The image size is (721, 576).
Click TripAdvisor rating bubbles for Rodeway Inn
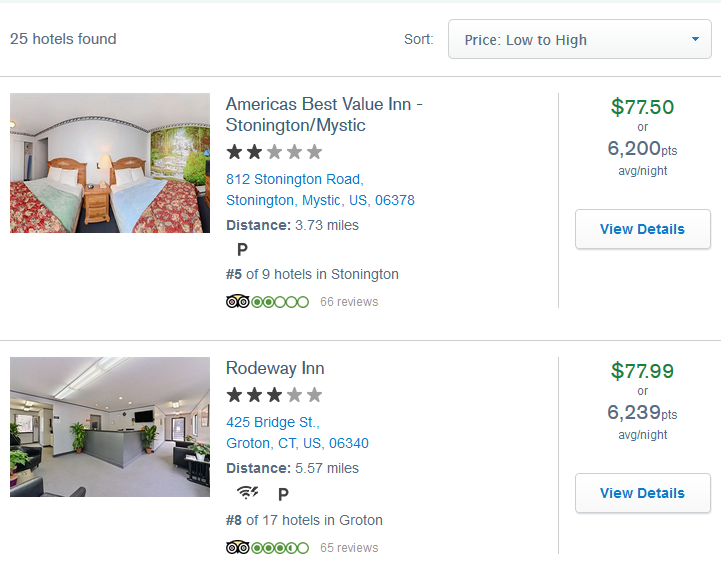[280, 547]
